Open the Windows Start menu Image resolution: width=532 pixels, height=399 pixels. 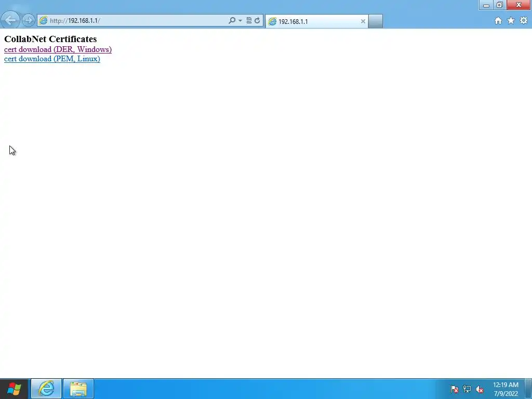pyautogui.click(x=14, y=389)
